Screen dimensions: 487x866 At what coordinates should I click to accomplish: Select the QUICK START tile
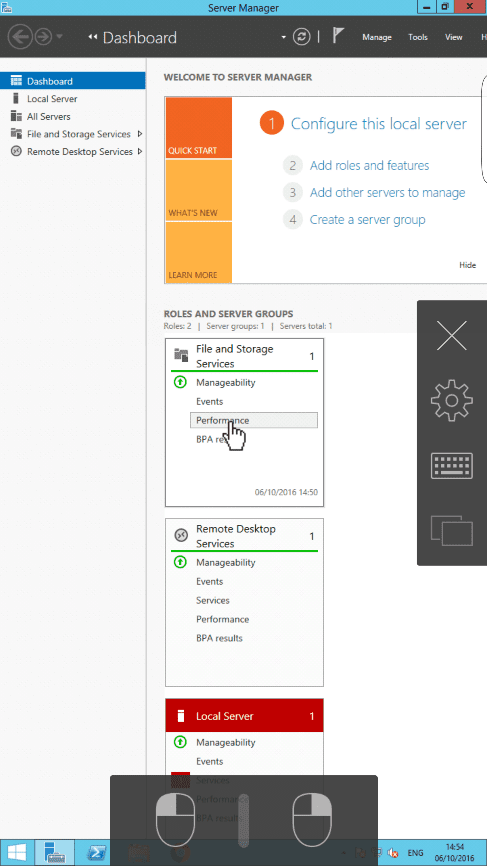click(x=199, y=128)
